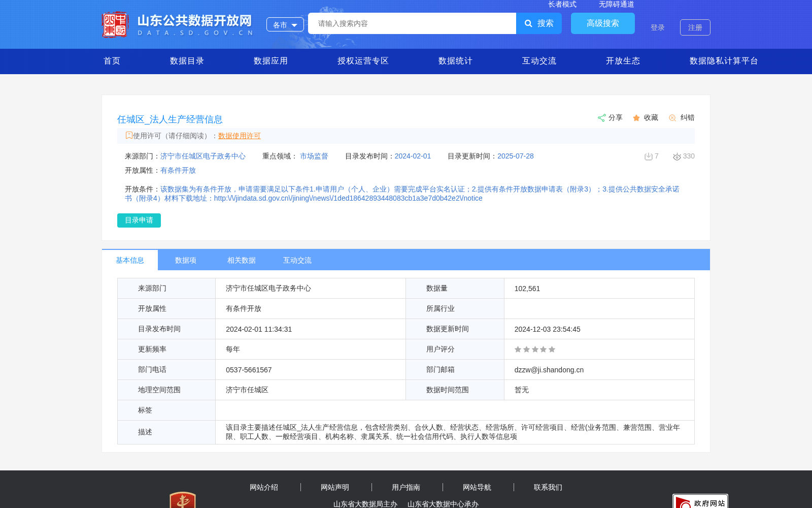
Task: Click the 登录 login link
Action: click(x=658, y=27)
